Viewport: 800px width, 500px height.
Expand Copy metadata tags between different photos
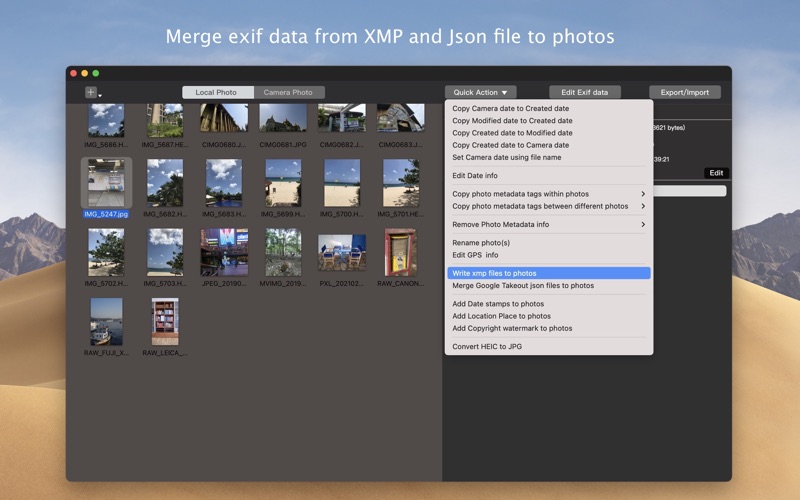(x=548, y=206)
